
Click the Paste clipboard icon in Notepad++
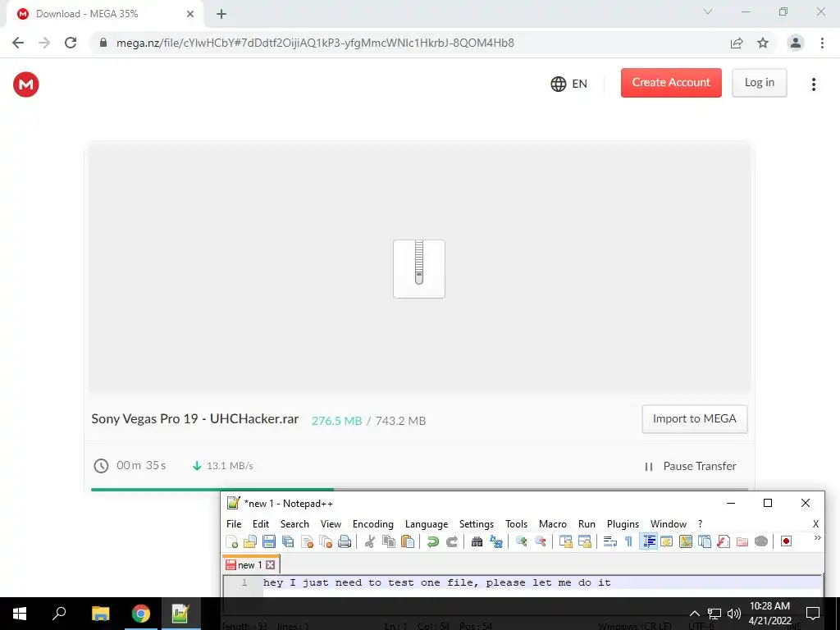[408, 541]
